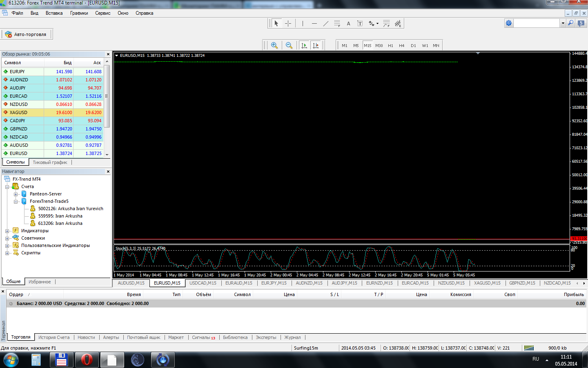The height and width of the screenshot is (368, 588).
Task: Open the Сервис menu
Action: [x=103, y=13]
